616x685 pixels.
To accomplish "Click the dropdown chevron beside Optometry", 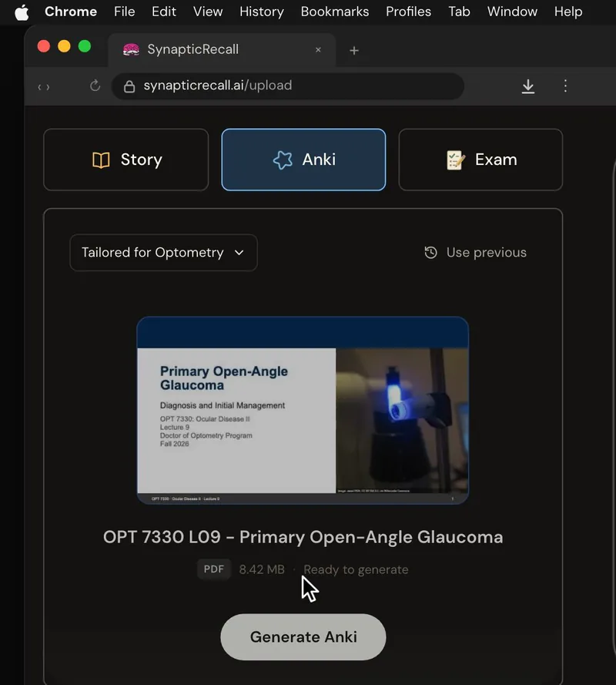I will tap(239, 253).
